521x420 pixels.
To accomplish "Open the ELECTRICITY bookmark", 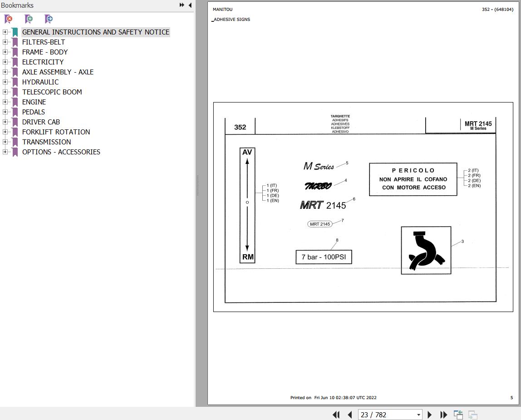I will click(43, 62).
